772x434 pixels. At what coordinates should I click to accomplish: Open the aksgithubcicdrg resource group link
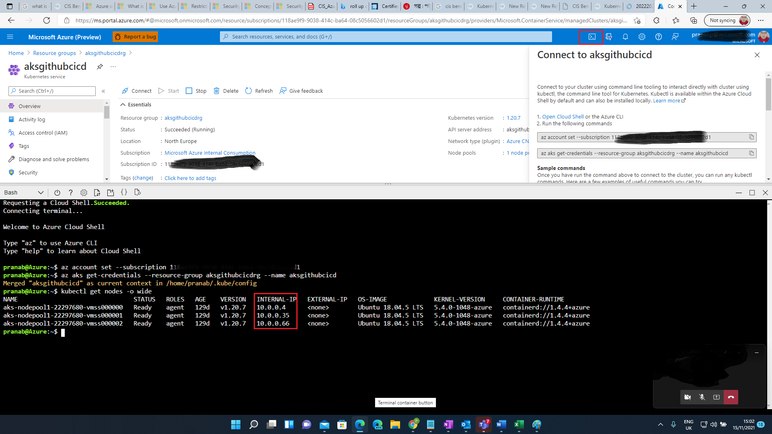tap(183, 118)
